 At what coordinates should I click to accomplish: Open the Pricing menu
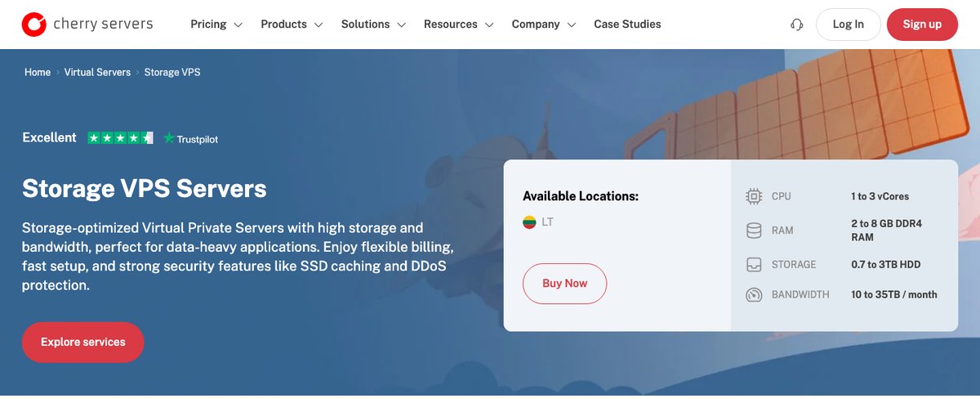pos(216,25)
